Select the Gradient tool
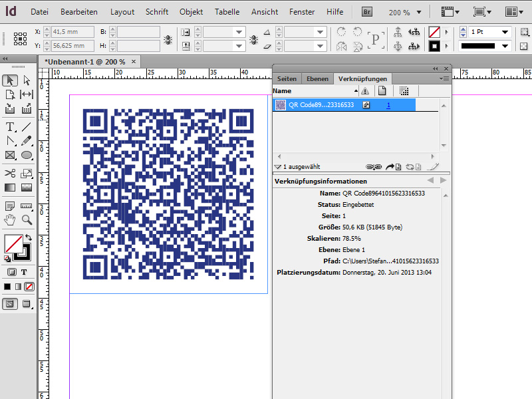 pyautogui.click(x=9, y=186)
